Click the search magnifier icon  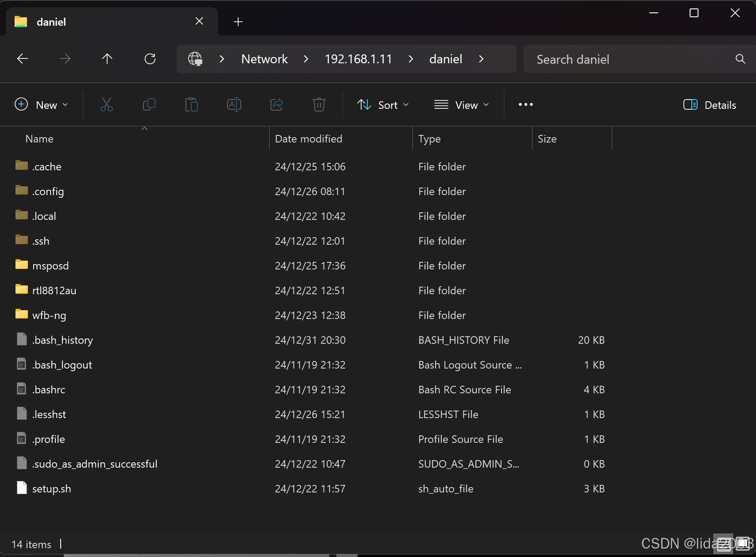(x=741, y=59)
